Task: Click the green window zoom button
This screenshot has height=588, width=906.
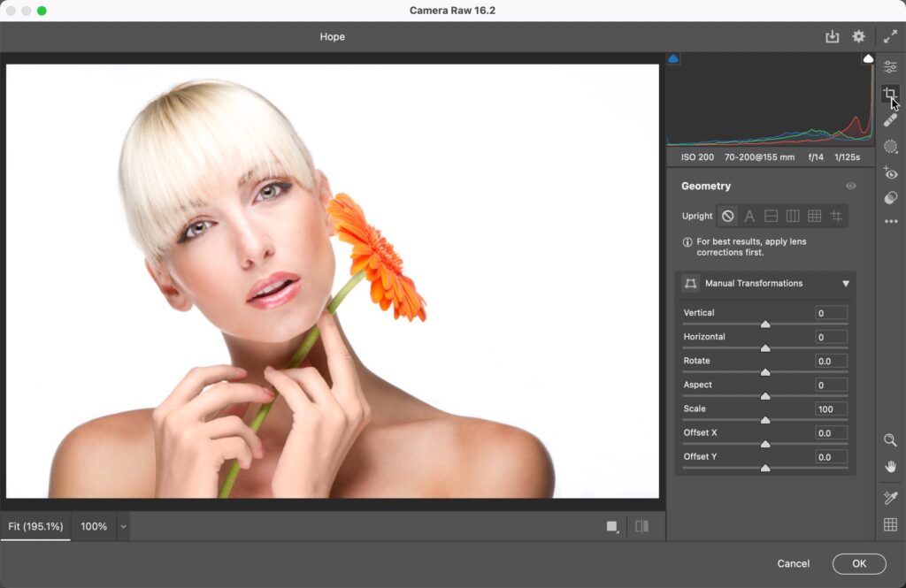Action: pos(42,11)
